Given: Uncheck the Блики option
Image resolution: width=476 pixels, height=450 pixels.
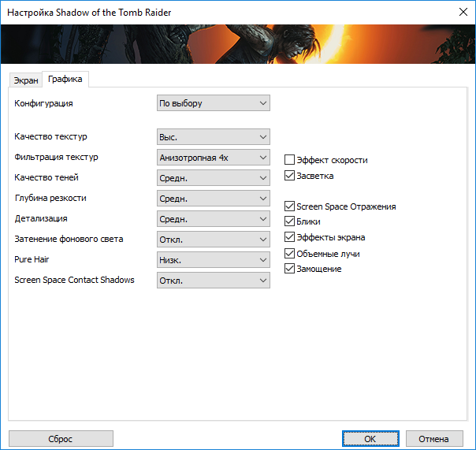Looking at the screenshot, I should click(290, 221).
